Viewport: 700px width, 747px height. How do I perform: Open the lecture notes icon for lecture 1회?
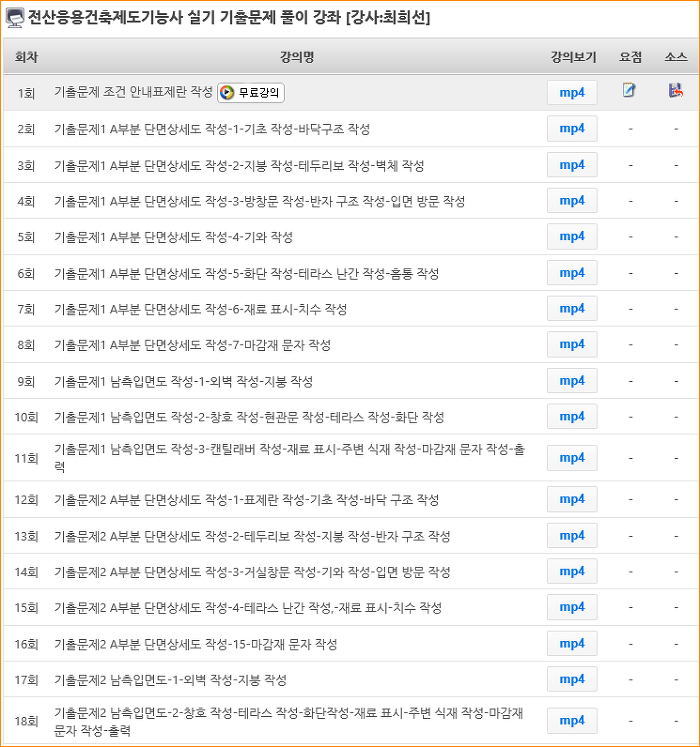(629, 90)
